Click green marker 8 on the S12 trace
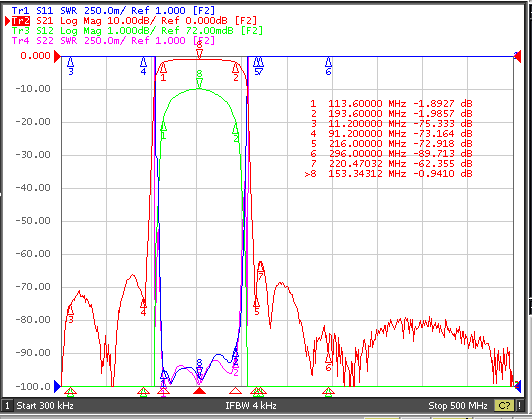 pyautogui.click(x=200, y=79)
